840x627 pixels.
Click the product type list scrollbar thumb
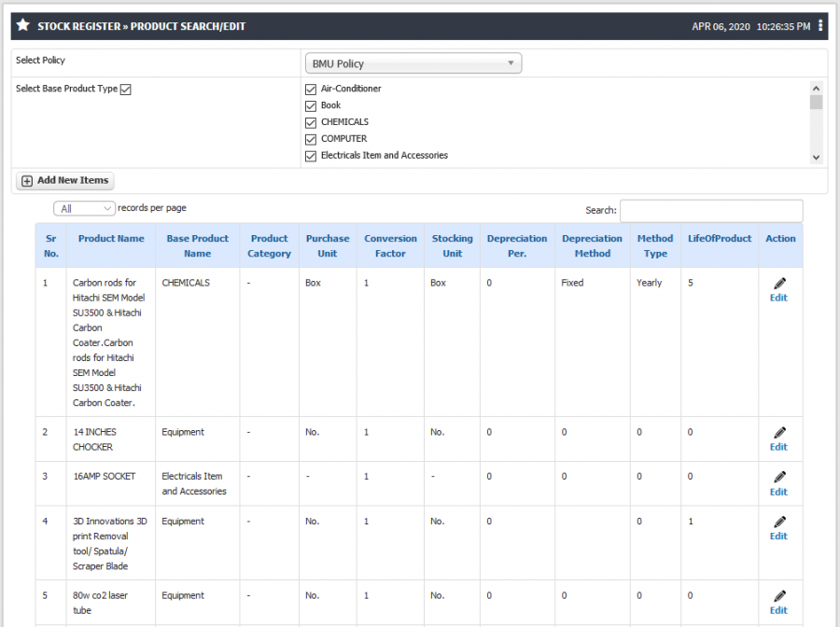point(816,103)
